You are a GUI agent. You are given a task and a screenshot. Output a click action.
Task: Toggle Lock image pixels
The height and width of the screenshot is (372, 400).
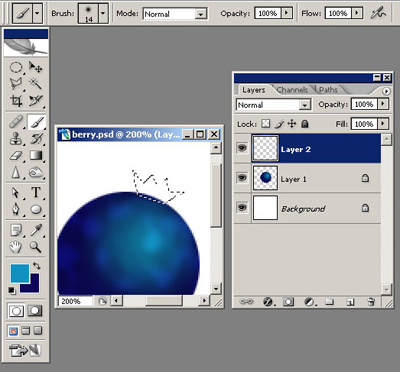pyautogui.click(x=279, y=124)
